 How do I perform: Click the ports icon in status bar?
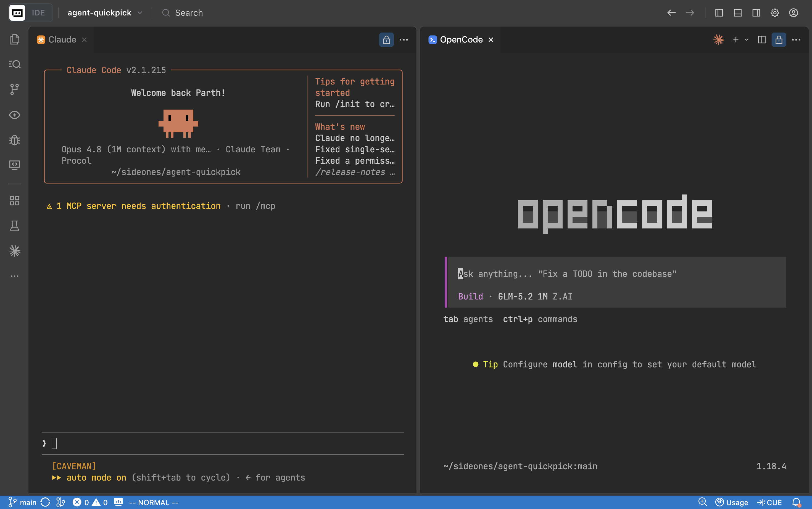point(118,502)
